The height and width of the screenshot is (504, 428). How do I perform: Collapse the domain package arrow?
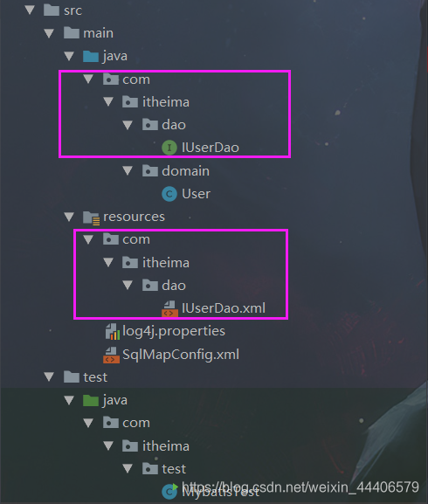[128, 170]
